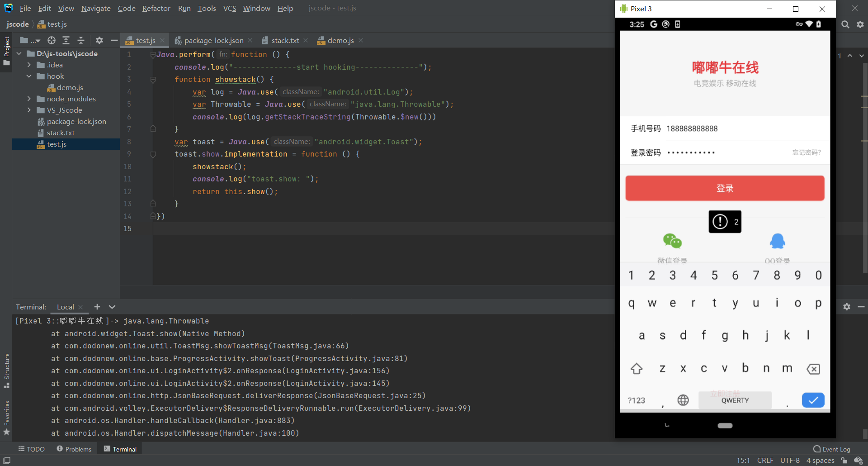Open the Navigate menu
Viewport: 868px width, 466px height.
tap(96, 8)
